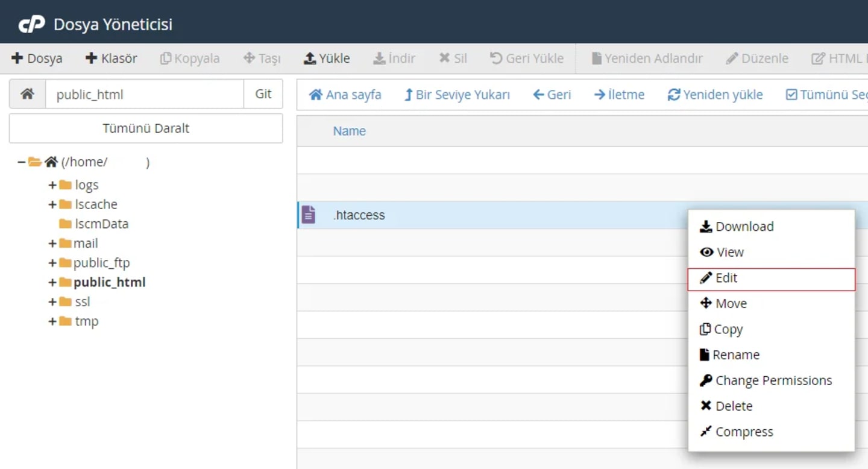Open the tmp folder in tree

coord(86,321)
